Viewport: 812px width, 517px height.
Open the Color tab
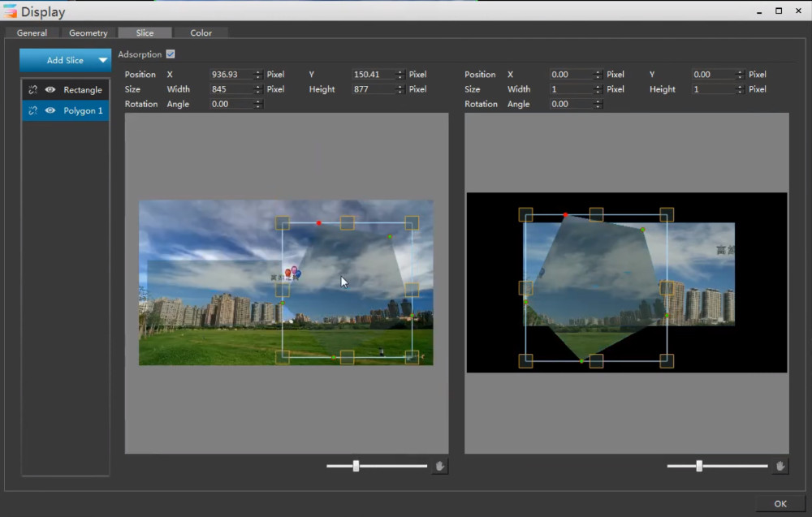[x=201, y=32]
